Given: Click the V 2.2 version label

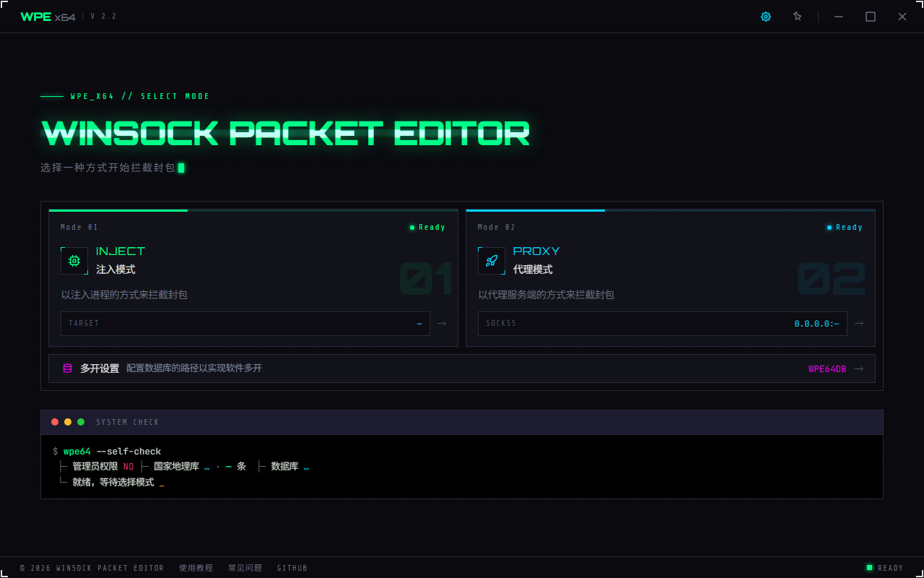Looking at the screenshot, I should point(103,17).
